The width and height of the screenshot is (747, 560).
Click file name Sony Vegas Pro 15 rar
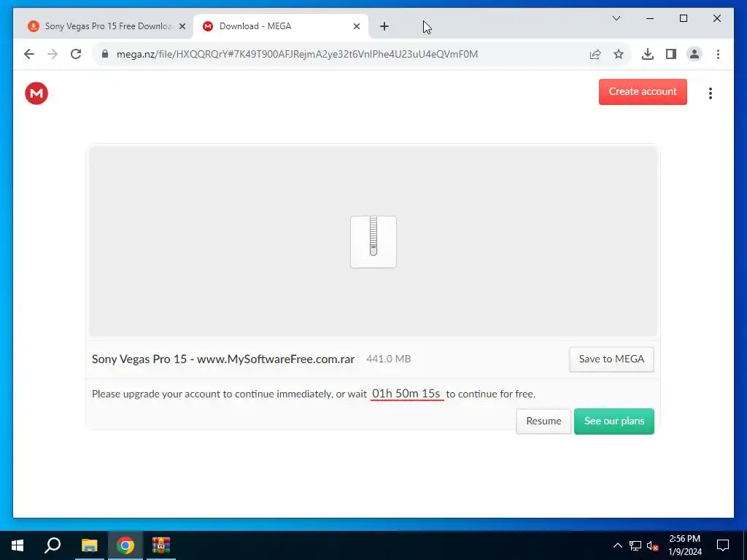pos(223,359)
